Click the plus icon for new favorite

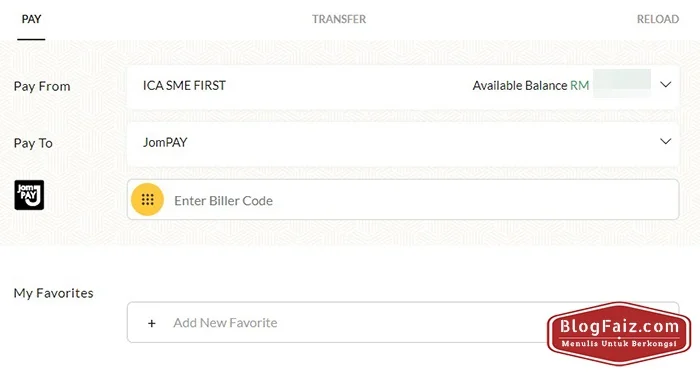point(152,323)
